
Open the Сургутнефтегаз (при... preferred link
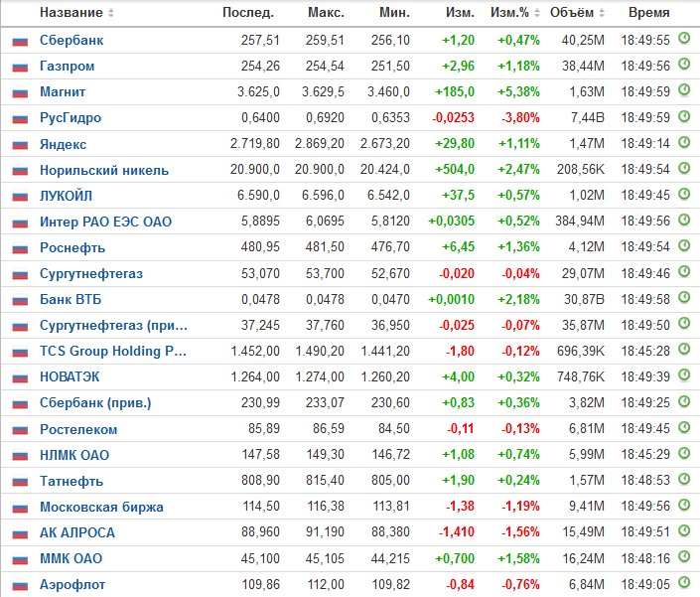pyautogui.click(x=113, y=325)
